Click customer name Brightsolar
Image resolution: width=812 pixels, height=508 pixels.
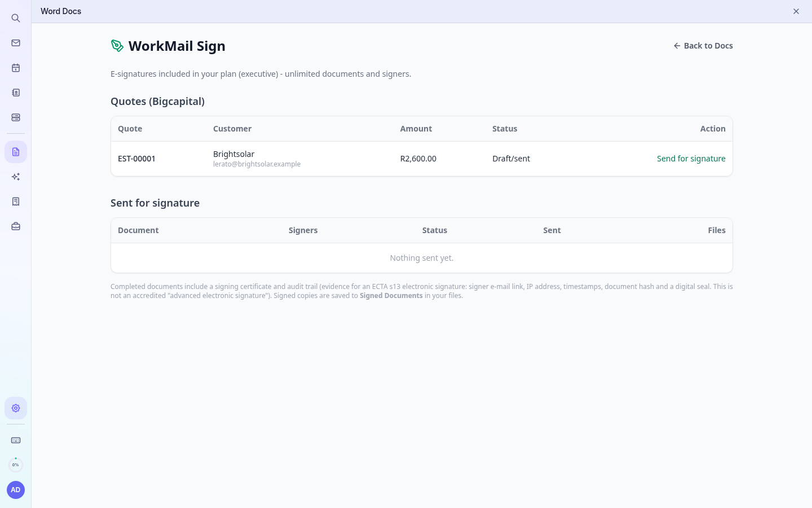click(x=233, y=154)
